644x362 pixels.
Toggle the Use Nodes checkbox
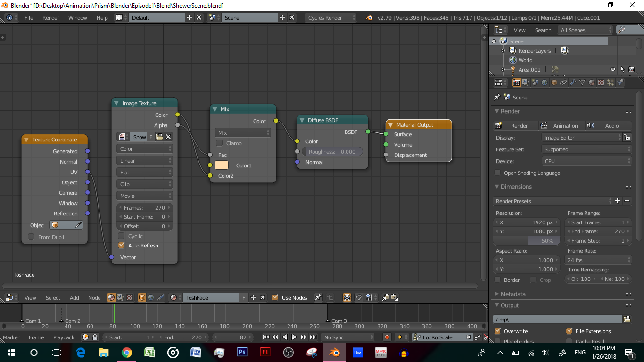pos(275,297)
